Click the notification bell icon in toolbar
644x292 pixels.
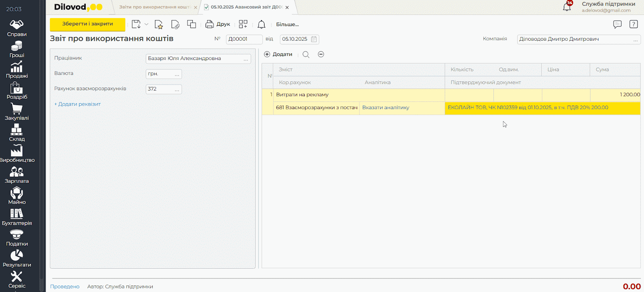pos(261,25)
